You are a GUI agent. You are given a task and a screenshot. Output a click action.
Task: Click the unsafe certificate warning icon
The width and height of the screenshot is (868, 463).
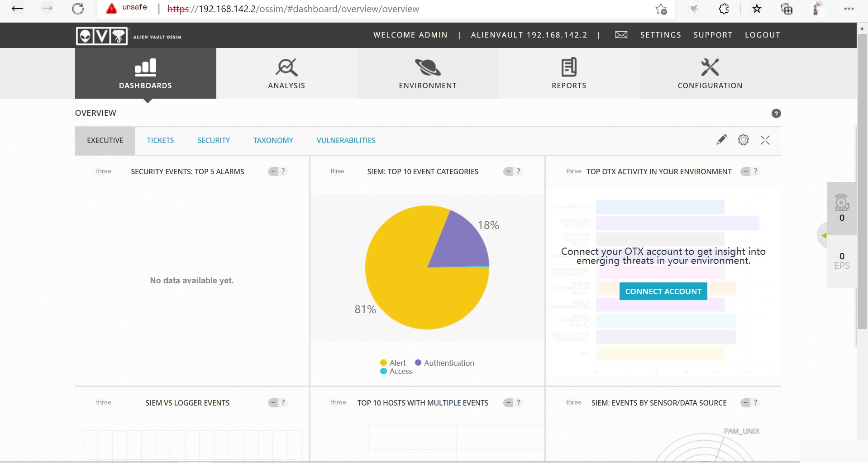(111, 8)
